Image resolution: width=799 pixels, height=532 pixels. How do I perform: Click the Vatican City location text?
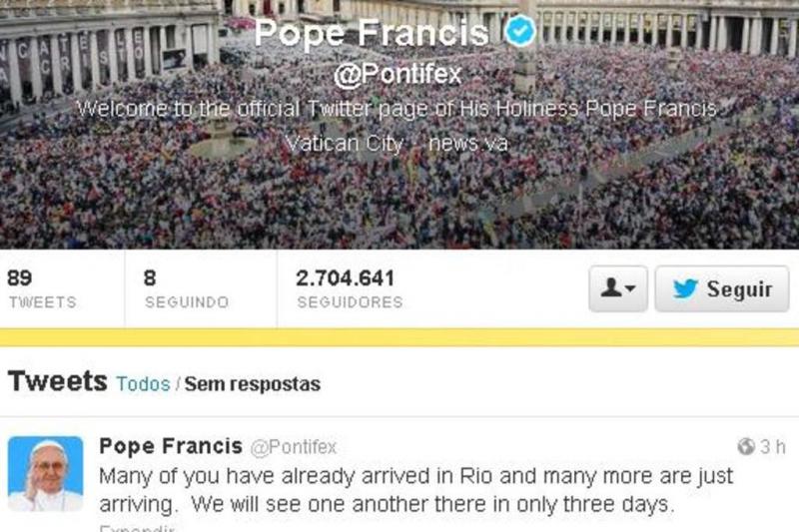[x=345, y=143]
